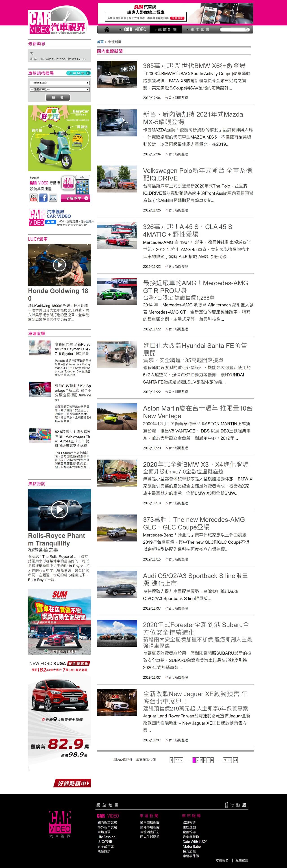Click the 搜尋 search button
This screenshot has width=287, height=868.
[58, 97]
